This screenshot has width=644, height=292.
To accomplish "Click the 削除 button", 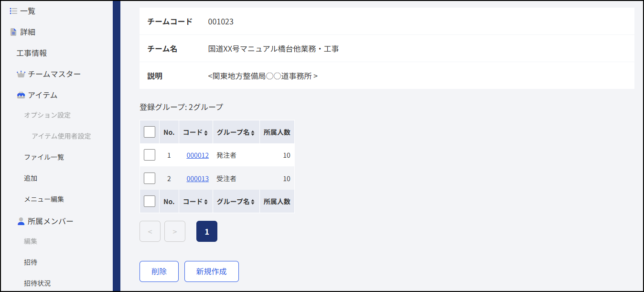I will (159, 271).
